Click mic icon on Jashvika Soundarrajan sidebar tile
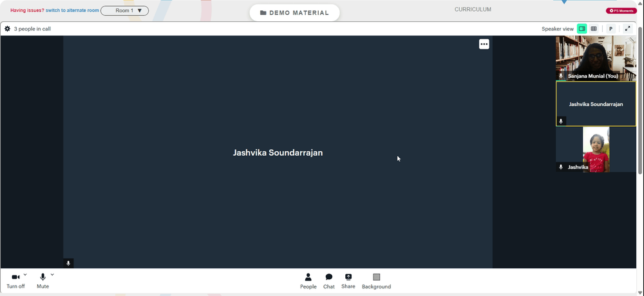 tap(561, 122)
